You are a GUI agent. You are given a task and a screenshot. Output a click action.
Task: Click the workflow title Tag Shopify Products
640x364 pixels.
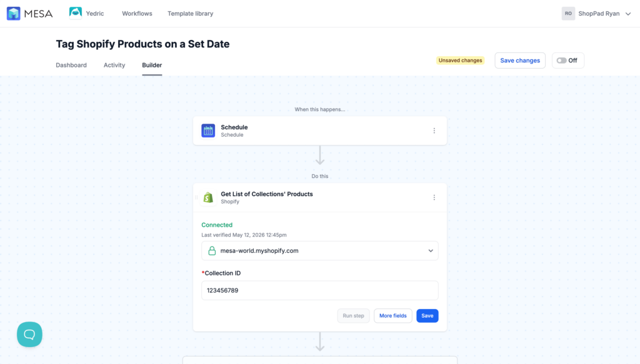[x=142, y=44]
